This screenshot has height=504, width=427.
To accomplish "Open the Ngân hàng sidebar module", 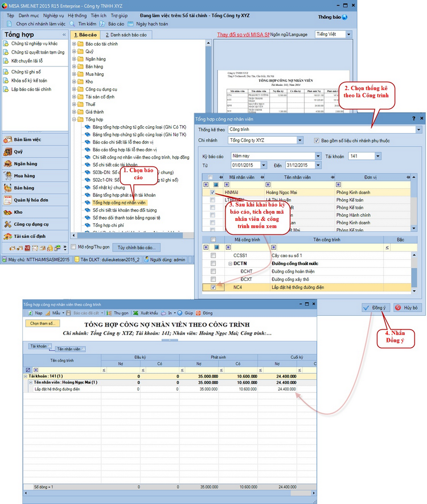I will tap(35, 164).
